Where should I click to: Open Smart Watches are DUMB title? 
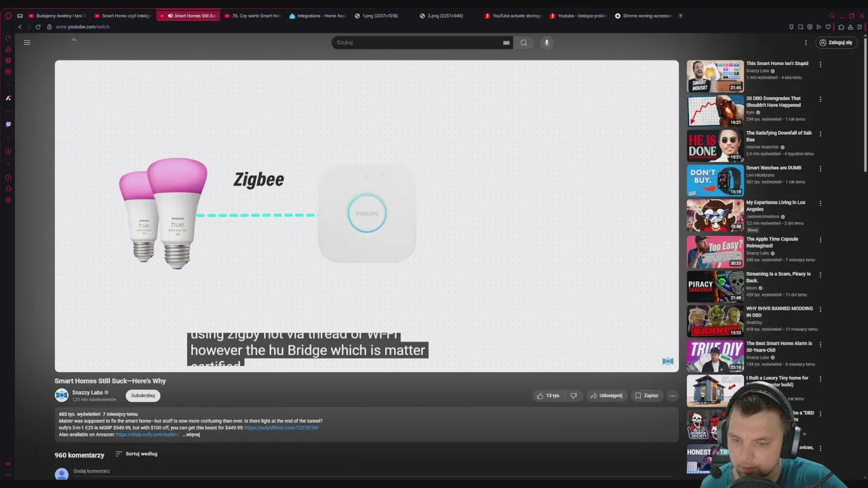774,168
